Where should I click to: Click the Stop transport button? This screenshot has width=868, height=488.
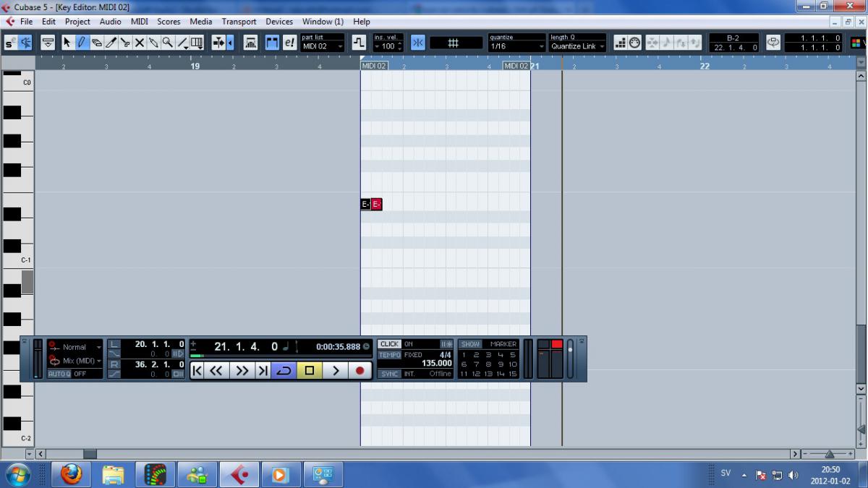tap(310, 371)
